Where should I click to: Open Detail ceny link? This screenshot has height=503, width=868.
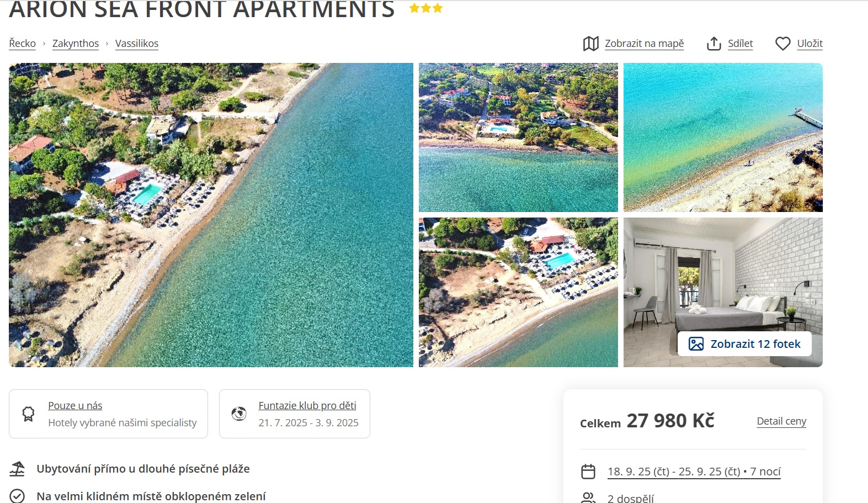click(x=781, y=421)
